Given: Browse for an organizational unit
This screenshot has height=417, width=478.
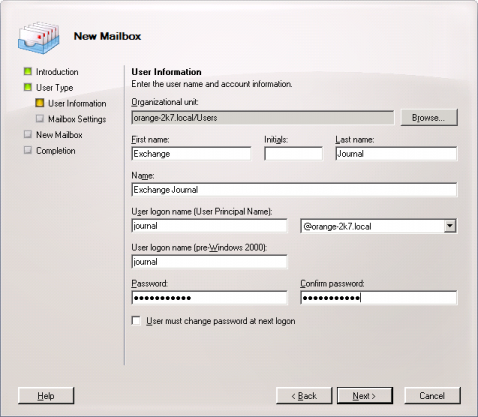Looking at the screenshot, I should (x=429, y=118).
